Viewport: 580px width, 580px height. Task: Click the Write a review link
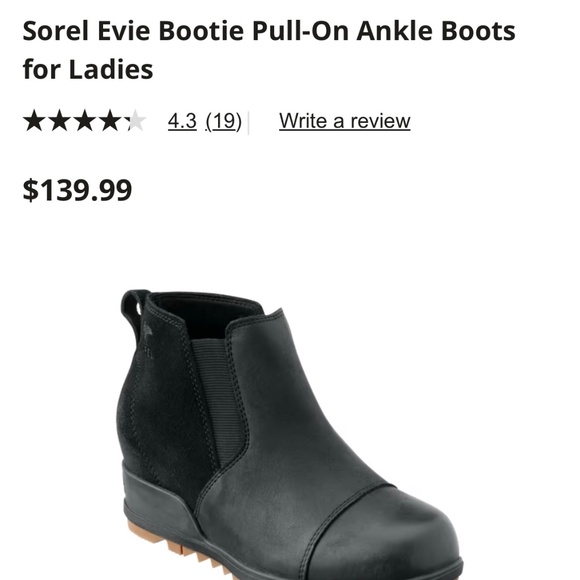click(345, 121)
